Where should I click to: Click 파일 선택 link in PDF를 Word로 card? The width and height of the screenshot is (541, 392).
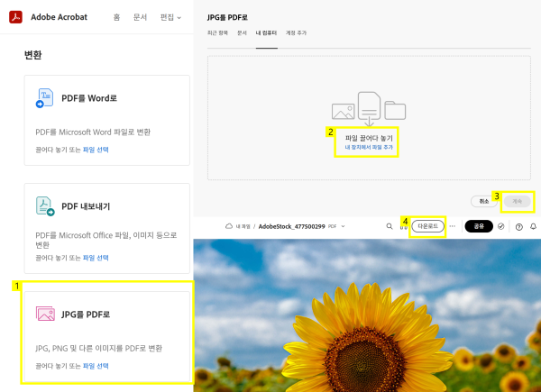tap(96, 150)
